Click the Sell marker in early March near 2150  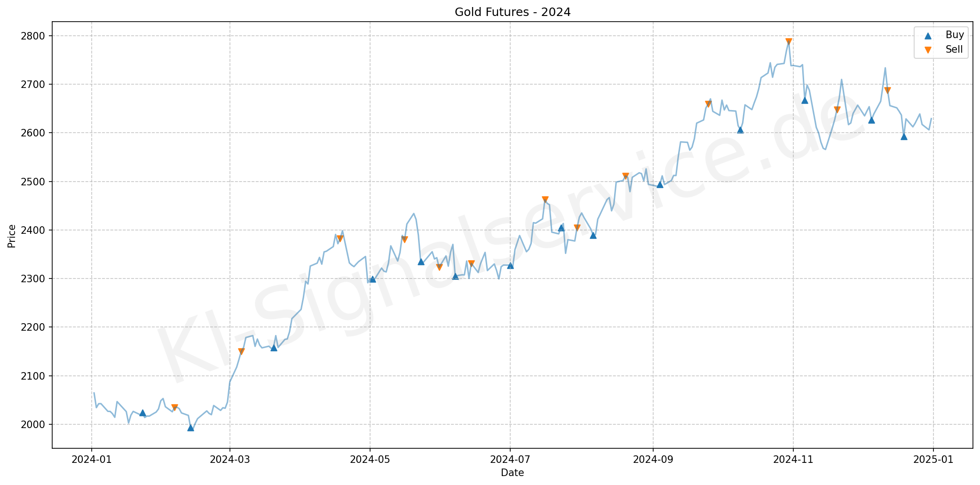tap(241, 351)
